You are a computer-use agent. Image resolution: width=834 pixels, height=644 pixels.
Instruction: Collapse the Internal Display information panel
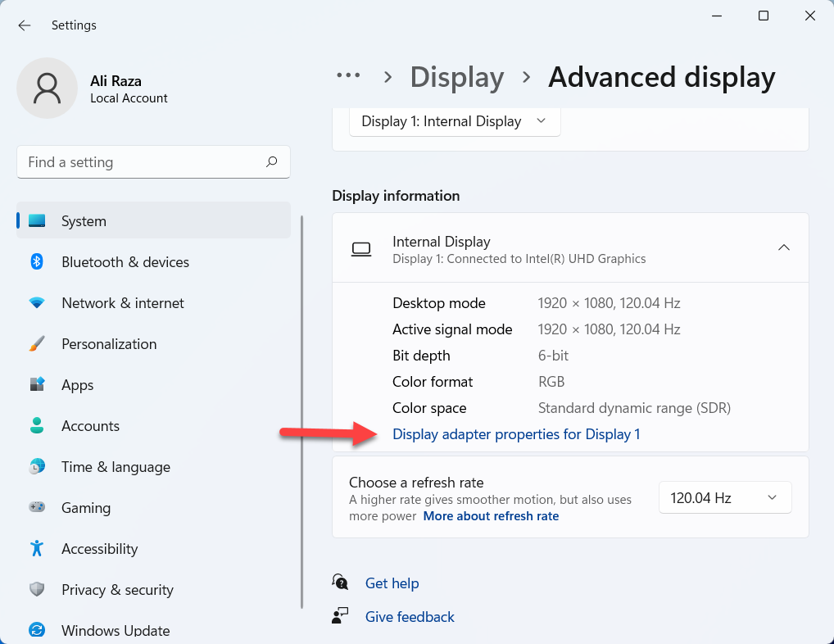click(784, 247)
